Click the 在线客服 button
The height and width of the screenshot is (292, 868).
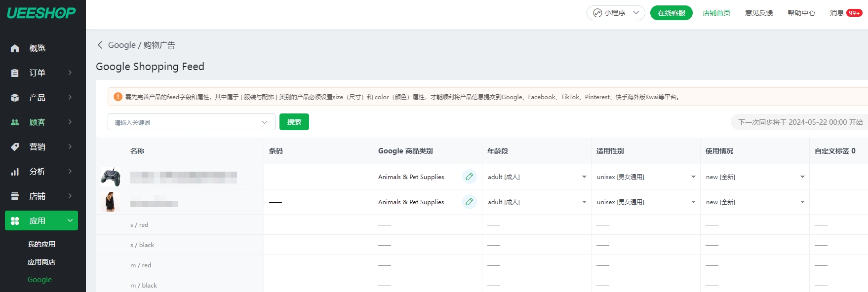point(671,13)
